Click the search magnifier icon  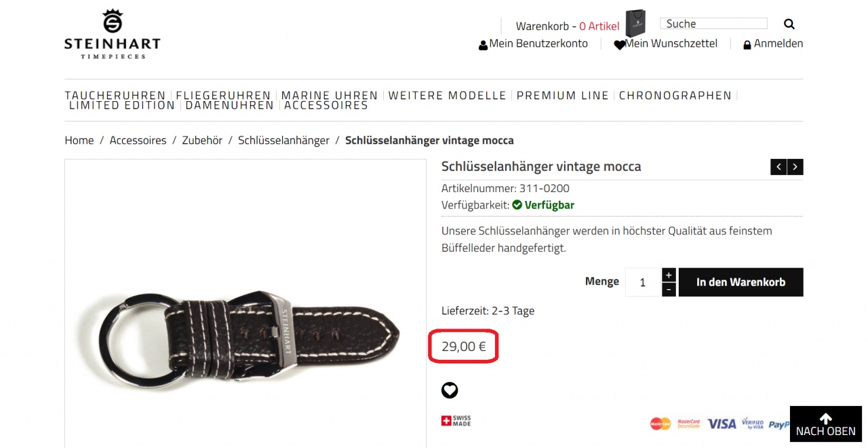[789, 24]
